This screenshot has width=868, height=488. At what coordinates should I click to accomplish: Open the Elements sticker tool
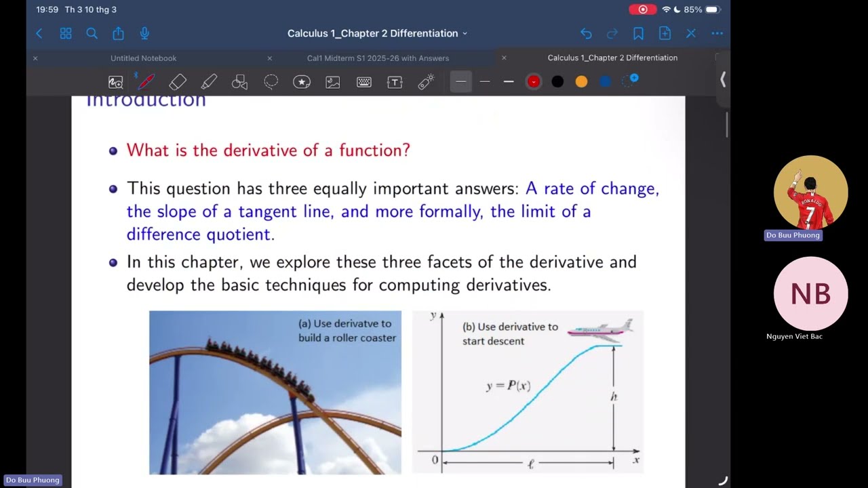coord(302,82)
